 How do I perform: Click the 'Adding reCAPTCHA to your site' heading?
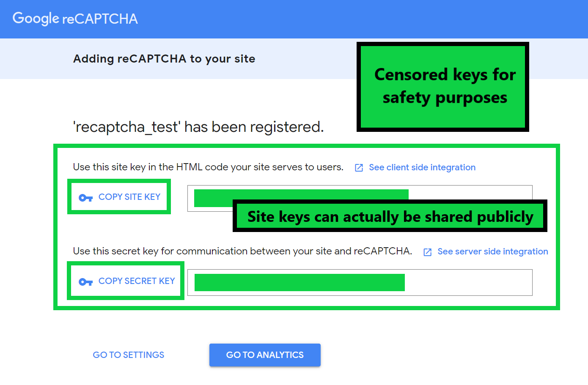point(164,59)
